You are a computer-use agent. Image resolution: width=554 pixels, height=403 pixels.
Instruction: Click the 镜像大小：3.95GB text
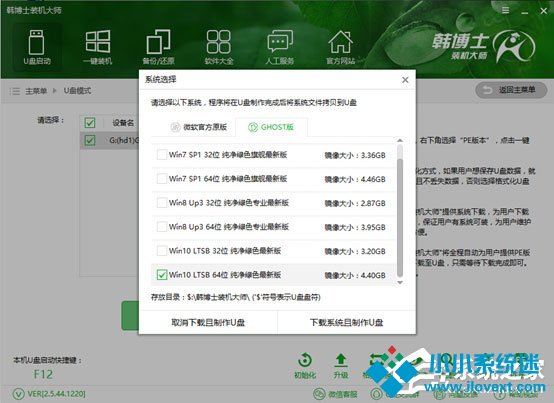click(355, 227)
